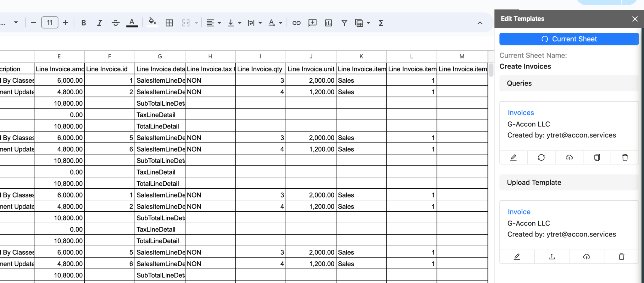Click the font size field
This screenshot has height=283, width=644.
(50, 23)
